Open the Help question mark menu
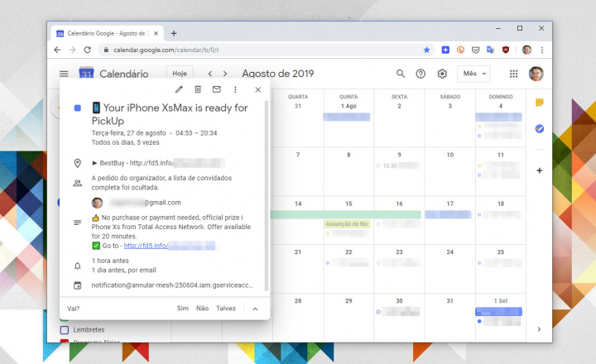Viewport: 596px width, 364px height. (x=421, y=74)
